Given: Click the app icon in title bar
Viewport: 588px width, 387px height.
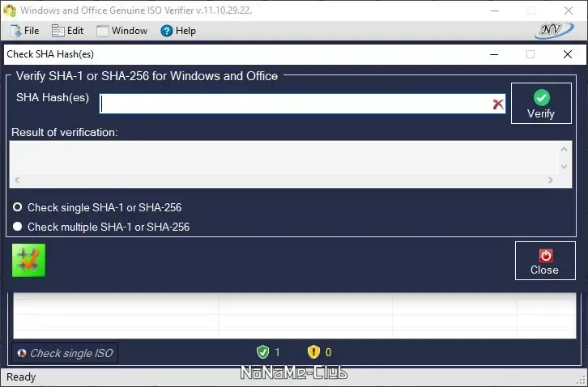Looking at the screenshot, I should [x=10, y=11].
